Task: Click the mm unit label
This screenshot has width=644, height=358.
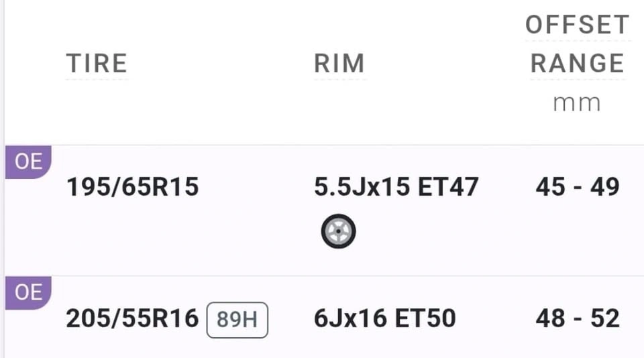Action: click(x=577, y=103)
